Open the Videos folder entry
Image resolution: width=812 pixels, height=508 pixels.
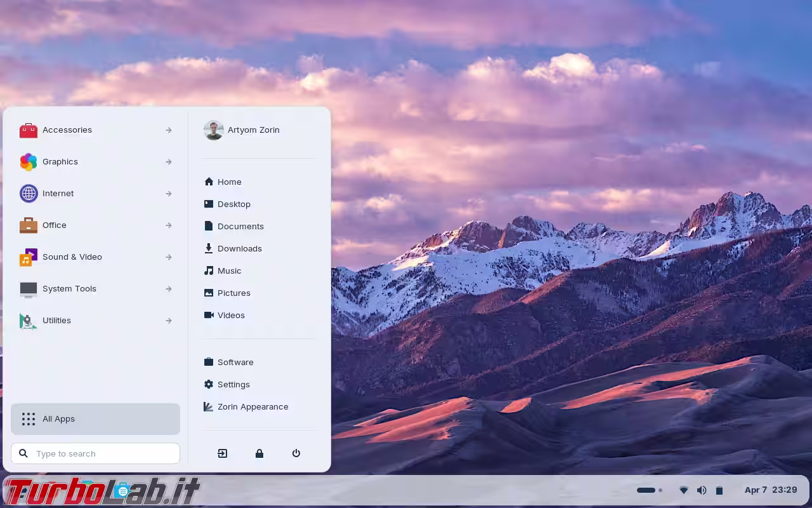259,315
